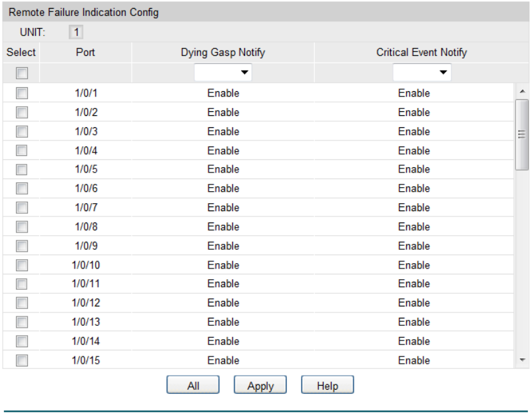Click the Critical Event Notify column header
The image size is (532, 417).
[421, 53]
